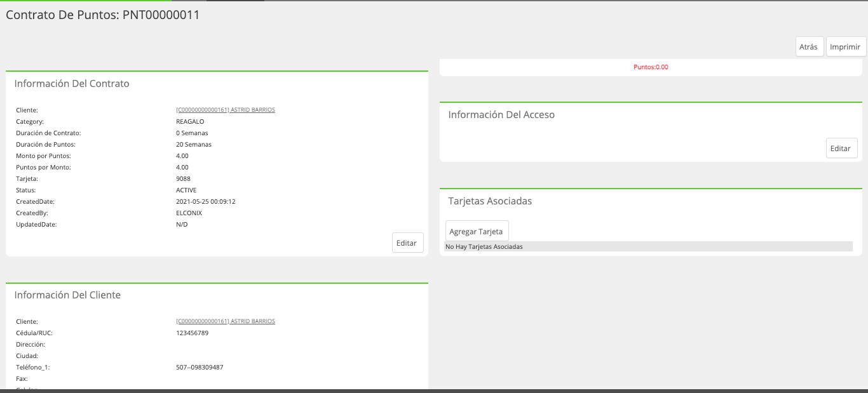Click Editar in Información Del Acceso panel
Screen dimensions: 868x393
tap(841, 148)
